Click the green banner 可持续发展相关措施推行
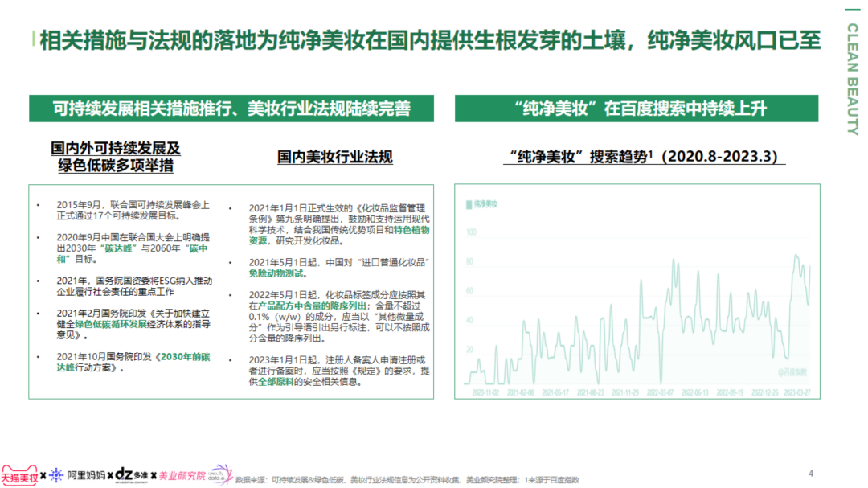 tap(231, 109)
